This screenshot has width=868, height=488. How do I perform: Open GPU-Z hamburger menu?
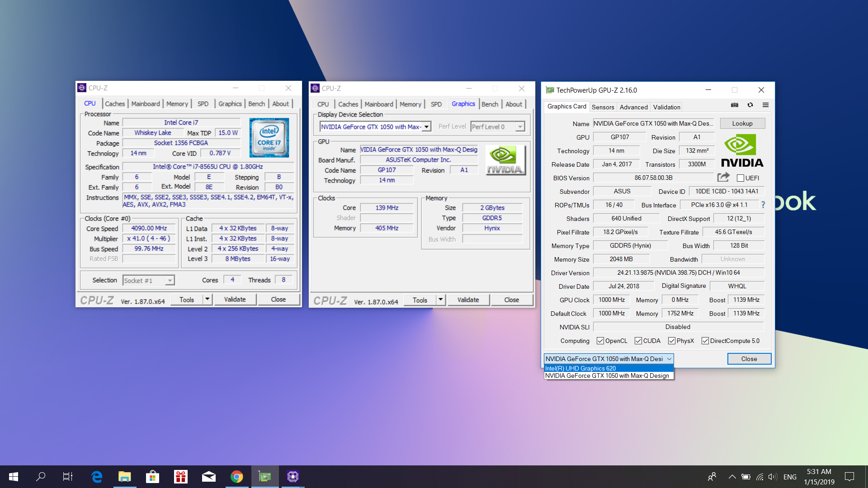765,105
